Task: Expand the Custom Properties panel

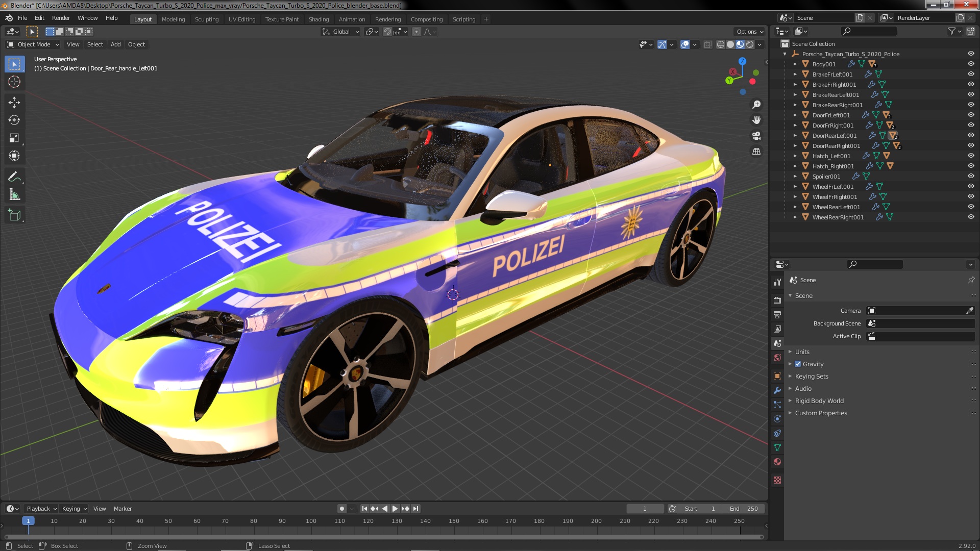Action: 820,413
